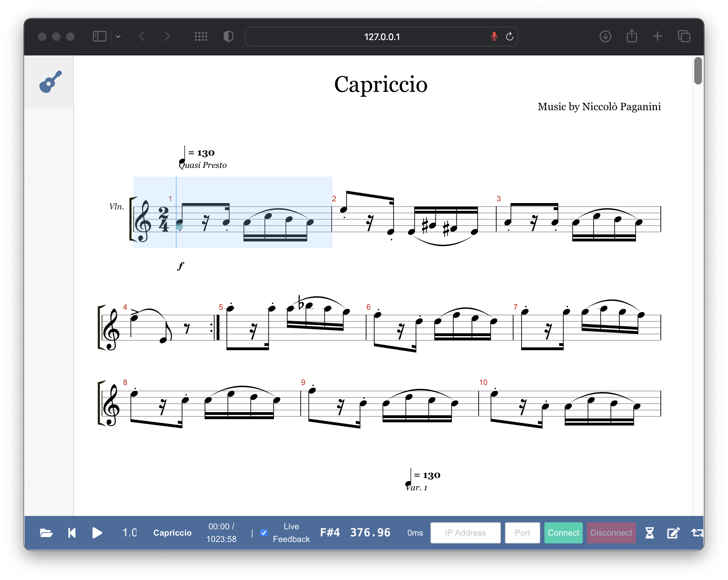728x580 pixels.
Task: Start playback with the play button
Action: (97, 533)
